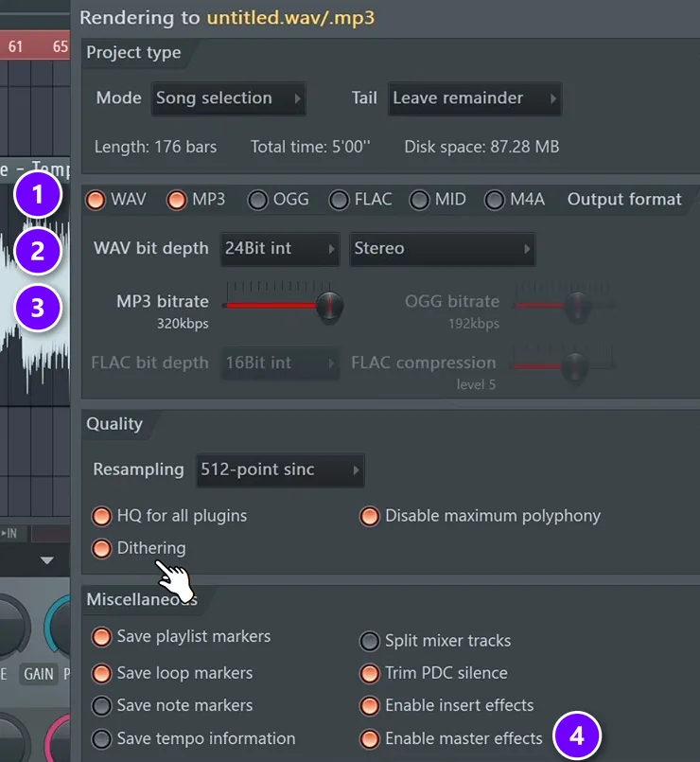Adjust the FLAC compression slider knob
The width and height of the screenshot is (700, 762).
point(575,366)
